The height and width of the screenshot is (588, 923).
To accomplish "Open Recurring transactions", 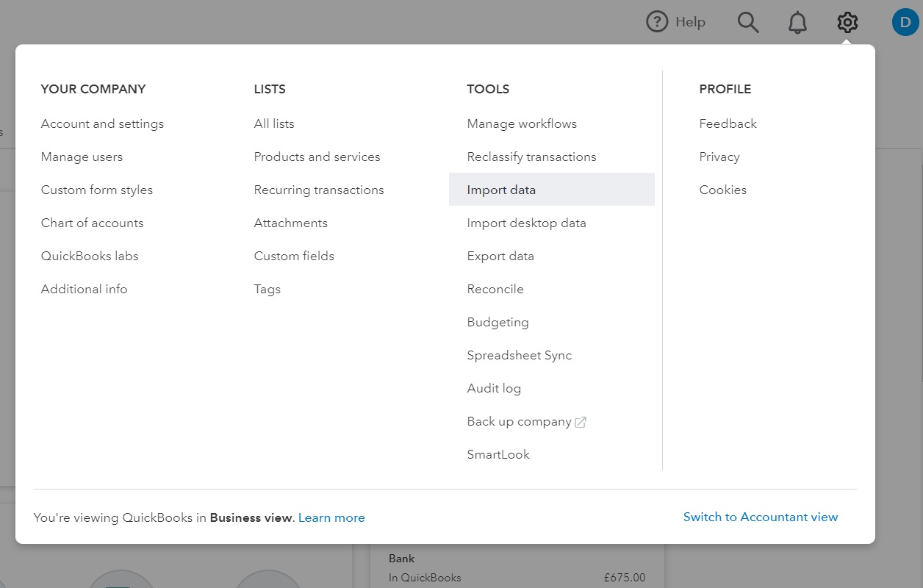I will coord(319,190).
